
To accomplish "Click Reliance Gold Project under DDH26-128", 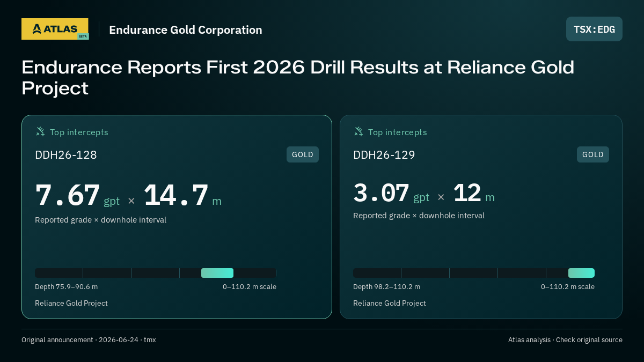I will tap(71, 304).
